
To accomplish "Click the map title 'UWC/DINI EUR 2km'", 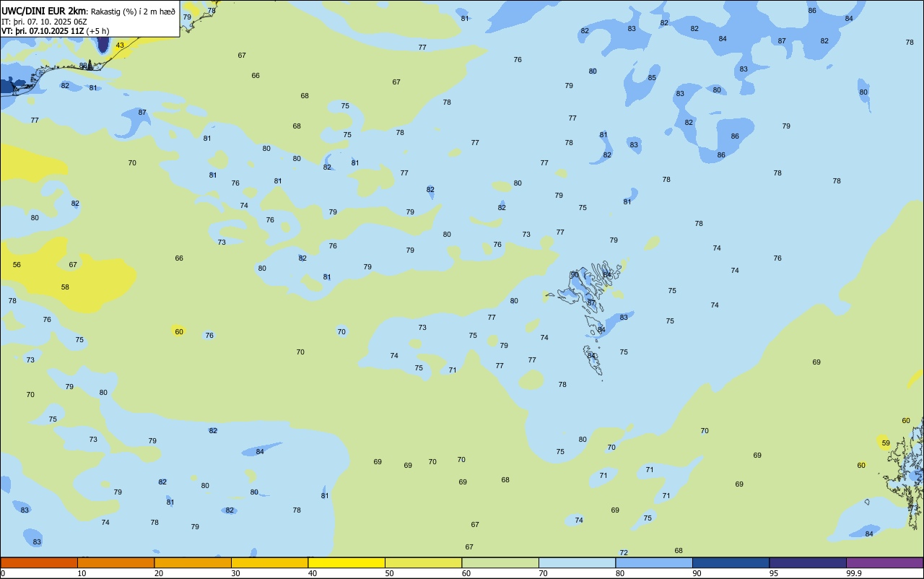I will 43,11.
